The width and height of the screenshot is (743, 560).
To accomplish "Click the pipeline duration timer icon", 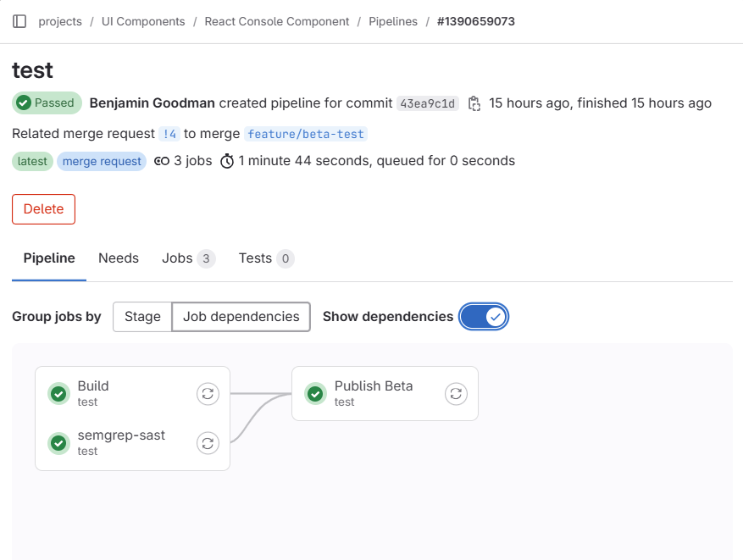I will click(x=226, y=160).
